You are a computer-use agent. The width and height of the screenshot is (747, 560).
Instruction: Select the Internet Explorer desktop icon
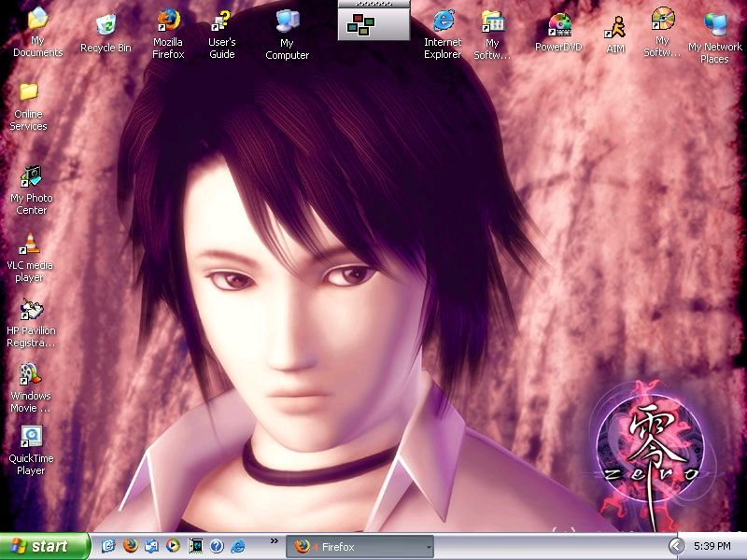443,35
